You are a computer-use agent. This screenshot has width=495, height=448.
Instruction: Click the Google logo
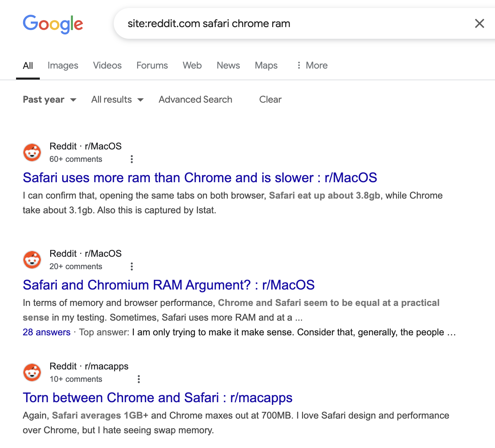[x=53, y=24]
